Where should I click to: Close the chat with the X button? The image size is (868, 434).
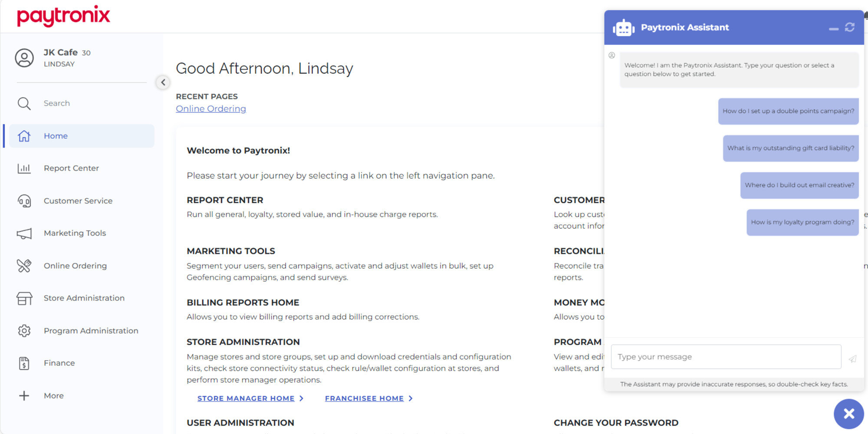849,414
